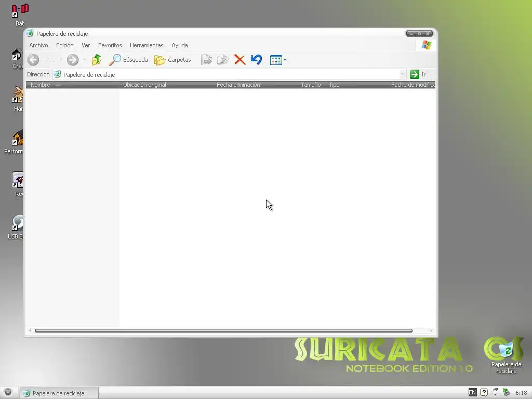This screenshot has width=532, height=399.
Task: Go back with the Atrás arrow
Action: pyautogui.click(x=33, y=60)
